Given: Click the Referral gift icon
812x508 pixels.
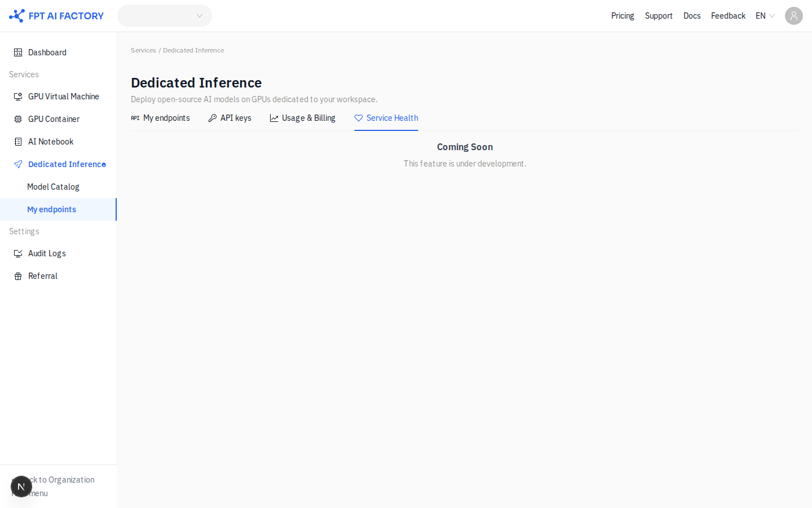Looking at the screenshot, I should (18, 276).
